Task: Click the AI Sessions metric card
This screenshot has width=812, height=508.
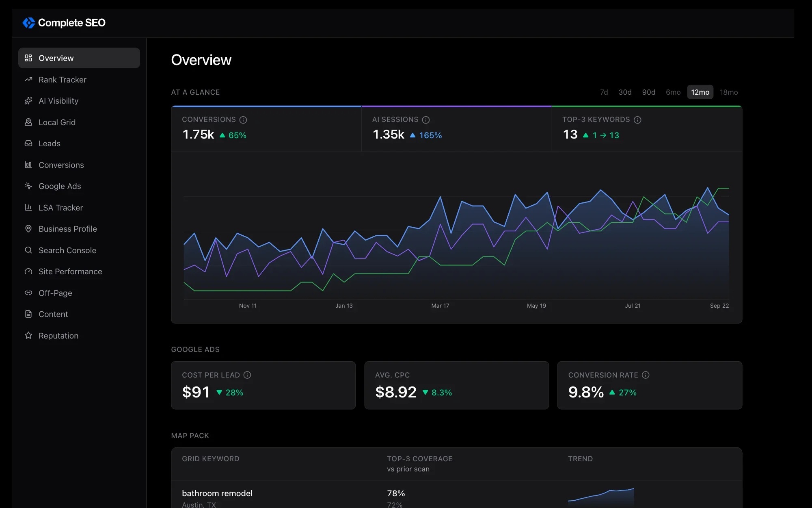Action: [456, 129]
